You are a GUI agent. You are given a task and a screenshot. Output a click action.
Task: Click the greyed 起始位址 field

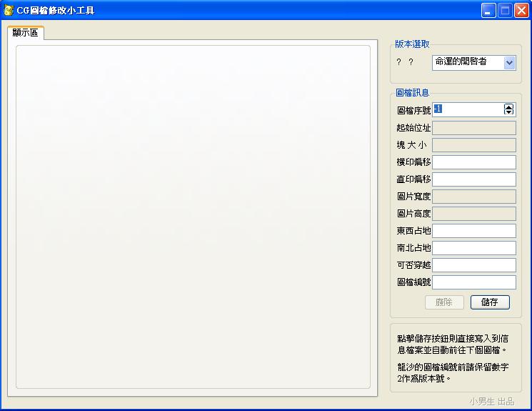click(474, 128)
